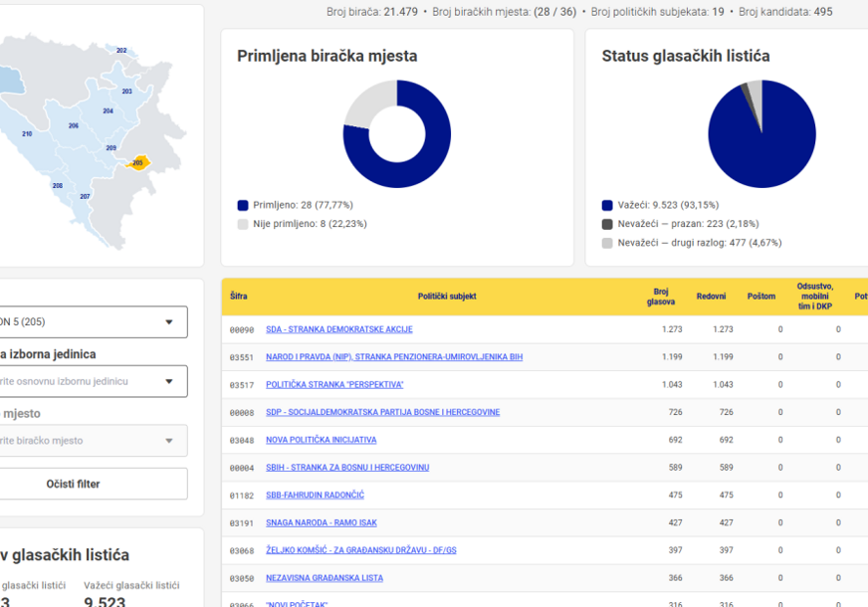This screenshot has height=607, width=868.
Task: Select map region 202
Action: click(121, 51)
